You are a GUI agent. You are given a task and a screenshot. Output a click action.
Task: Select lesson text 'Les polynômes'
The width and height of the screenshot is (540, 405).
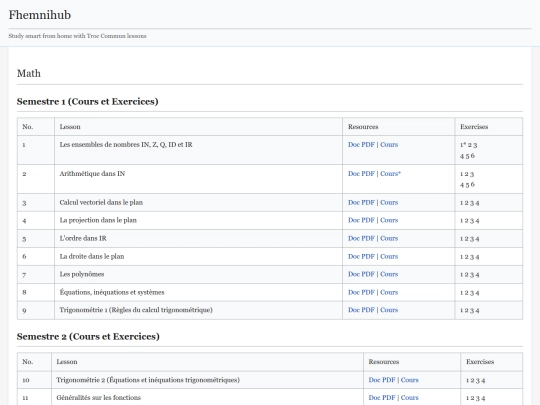[82, 274]
